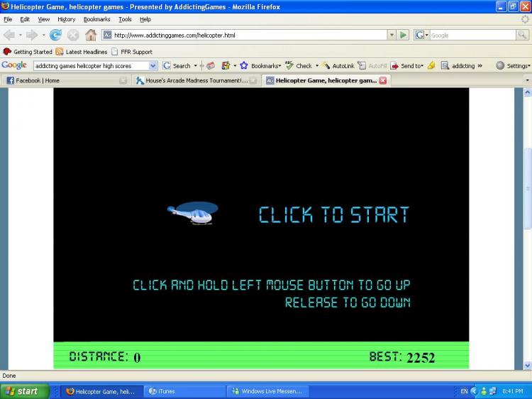Click the helicopter in the game

192,213
